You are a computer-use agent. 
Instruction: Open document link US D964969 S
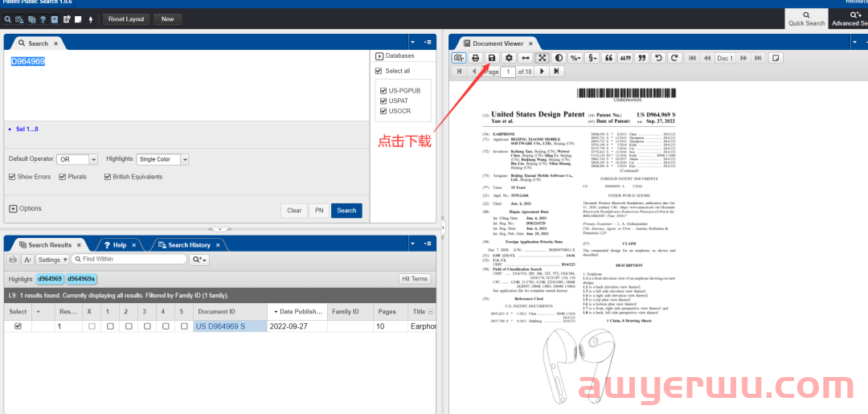click(x=220, y=326)
